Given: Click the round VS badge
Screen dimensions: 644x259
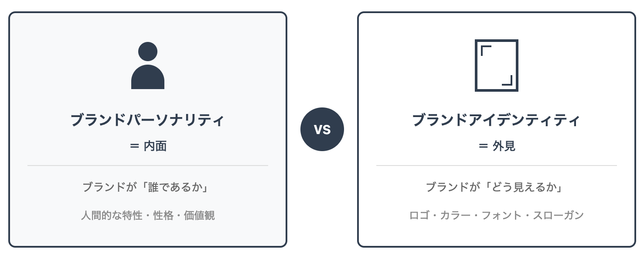Looking at the screenshot, I should [322, 129].
